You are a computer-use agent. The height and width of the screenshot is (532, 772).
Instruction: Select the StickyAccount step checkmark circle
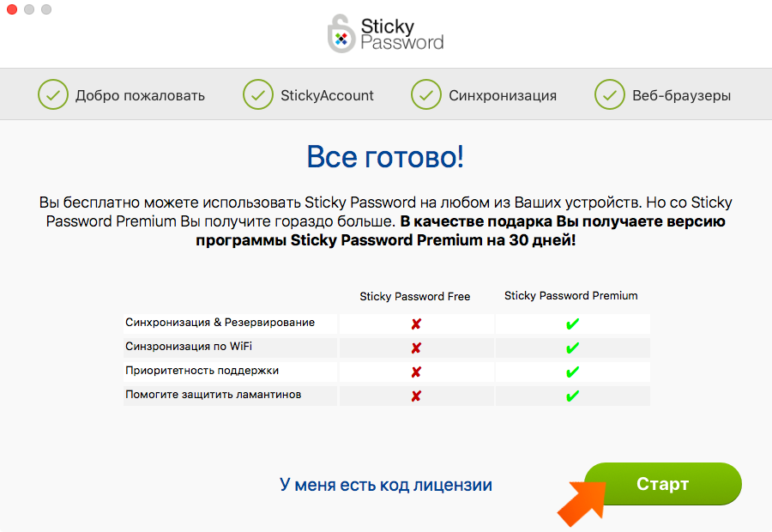point(258,94)
